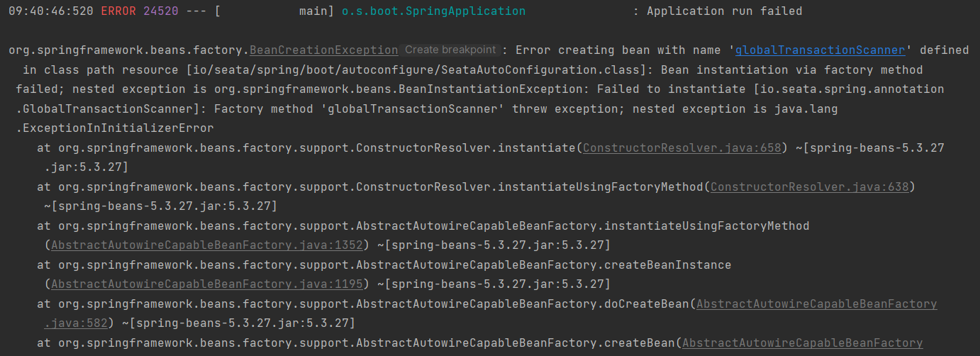Open AbstractAutowireCapableBeanFactory.java:1352 link
Screen dimensions: 980x356
[206, 245]
